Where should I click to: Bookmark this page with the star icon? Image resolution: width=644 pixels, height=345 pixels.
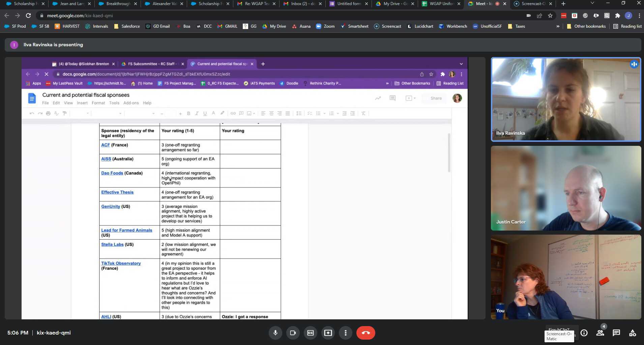pyautogui.click(x=550, y=16)
